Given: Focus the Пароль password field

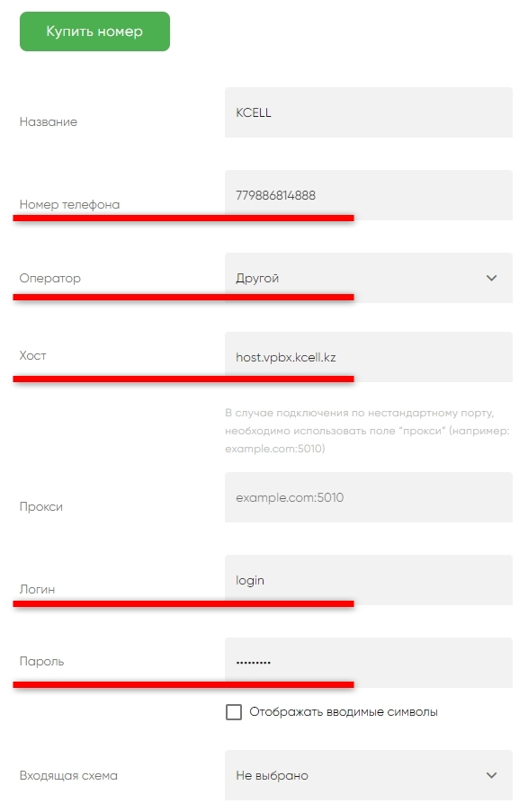Looking at the screenshot, I should [x=369, y=663].
